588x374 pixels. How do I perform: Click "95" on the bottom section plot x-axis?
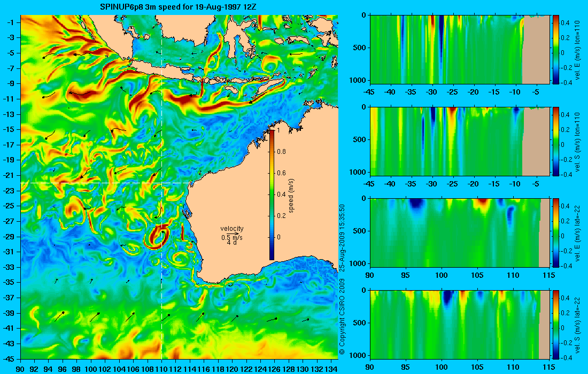tap(406, 367)
